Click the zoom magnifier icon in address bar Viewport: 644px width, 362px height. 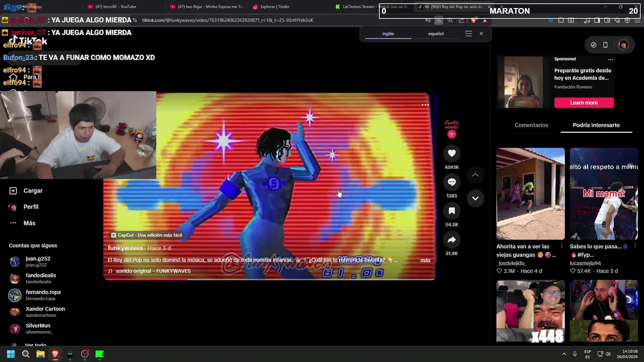click(x=450, y=21)
